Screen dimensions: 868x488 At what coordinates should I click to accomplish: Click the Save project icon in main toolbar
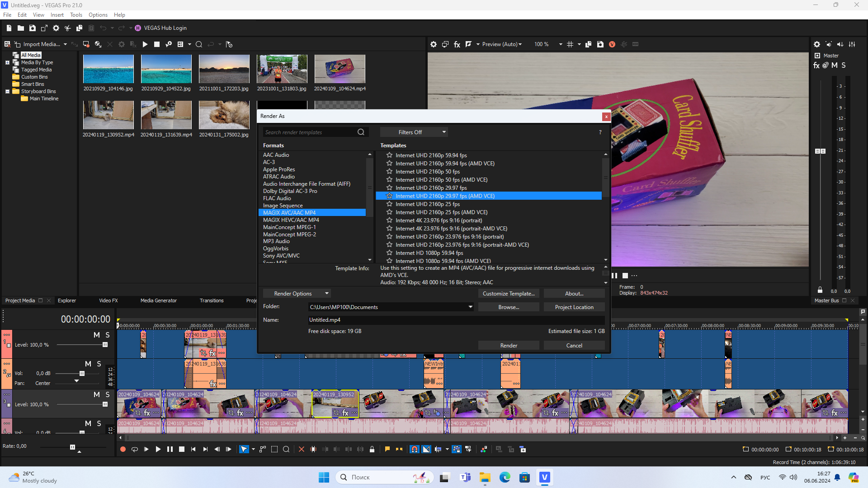(x=33, y=28)
